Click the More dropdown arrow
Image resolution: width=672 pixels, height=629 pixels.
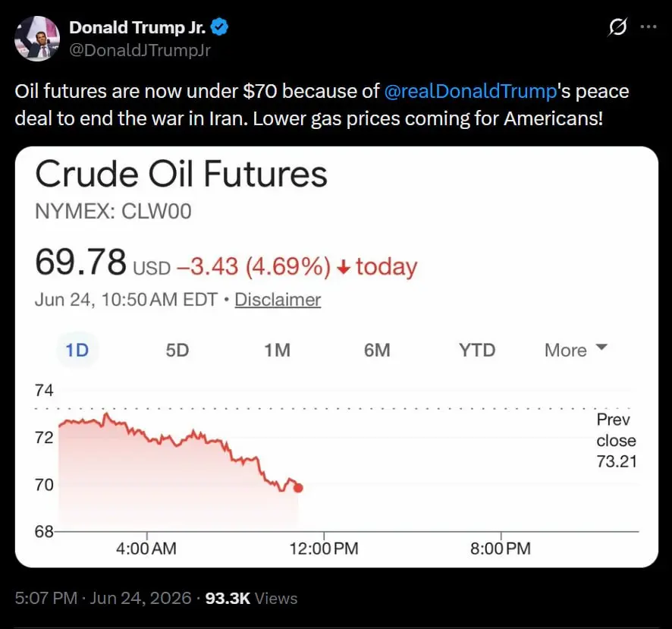601,347
